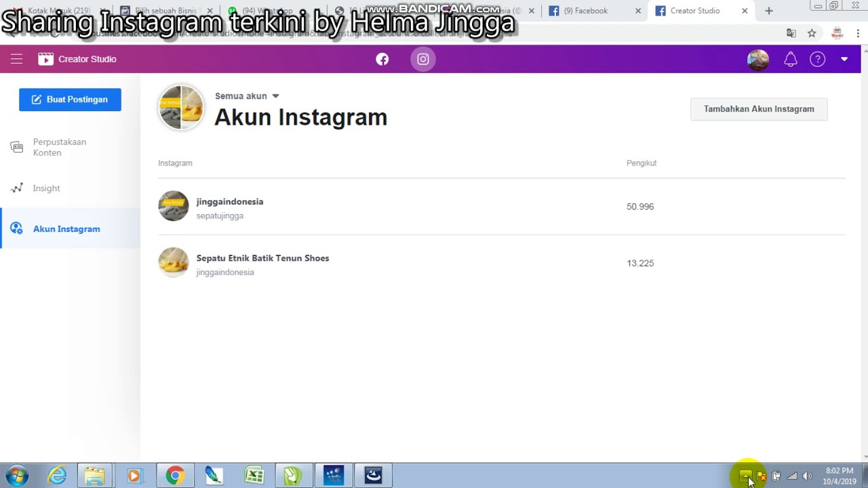Open File Explorer from taskbar
The width and height of the screenshot is (868, 488).
[x=94, y=476]
